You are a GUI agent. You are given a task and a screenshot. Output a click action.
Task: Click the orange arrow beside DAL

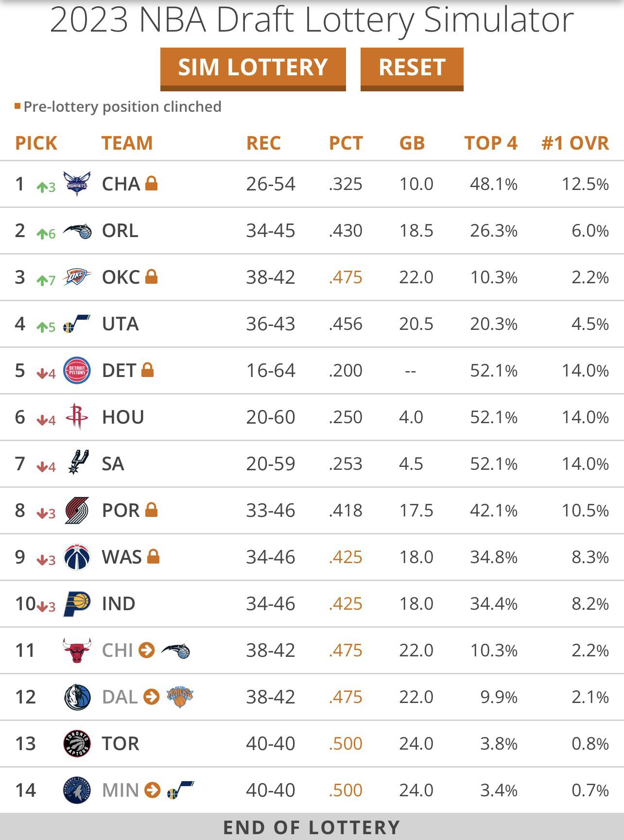(152, 697)
